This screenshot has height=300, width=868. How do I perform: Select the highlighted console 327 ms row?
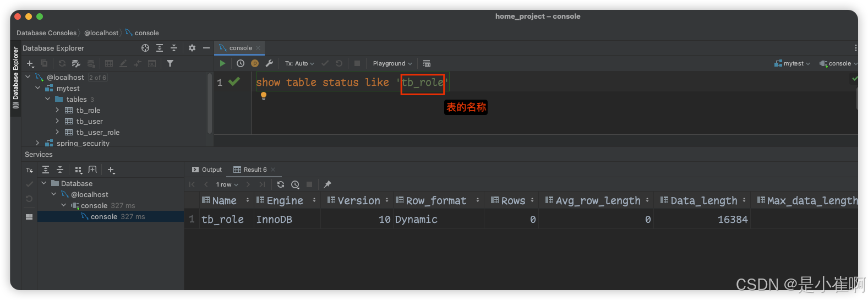[111, 216]
